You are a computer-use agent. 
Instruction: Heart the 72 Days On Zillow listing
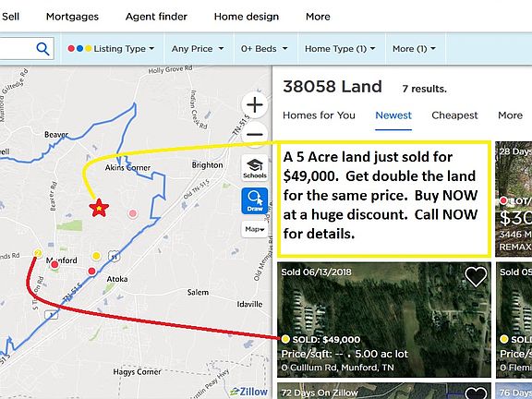[x=476, y=393]
